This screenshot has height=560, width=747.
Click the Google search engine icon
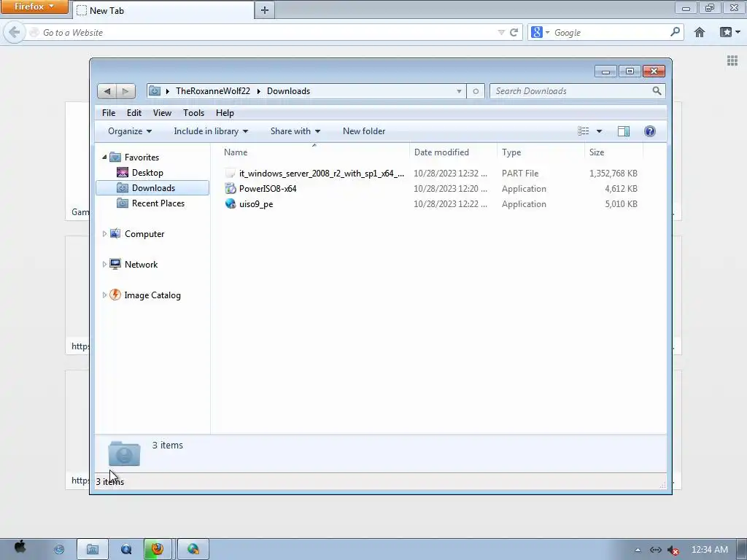537,32
